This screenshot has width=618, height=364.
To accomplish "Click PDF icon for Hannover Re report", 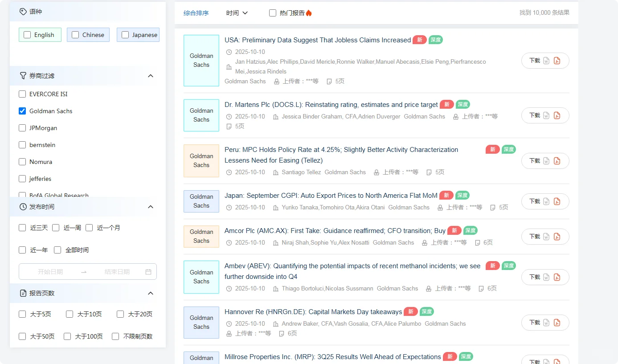I will click(x=557, y=323).
